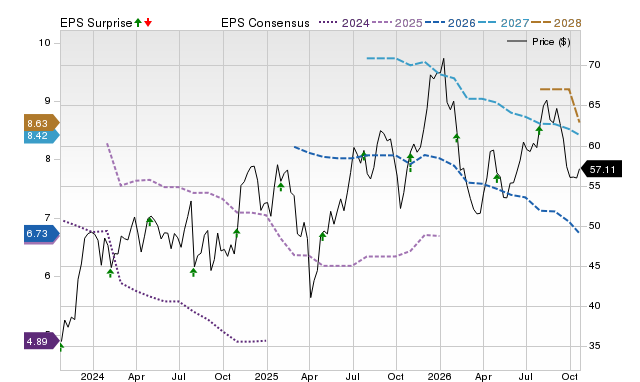Click the 2025 label on the time axis
This screenshot has width=640, height=382.
(x=266, y=376)
